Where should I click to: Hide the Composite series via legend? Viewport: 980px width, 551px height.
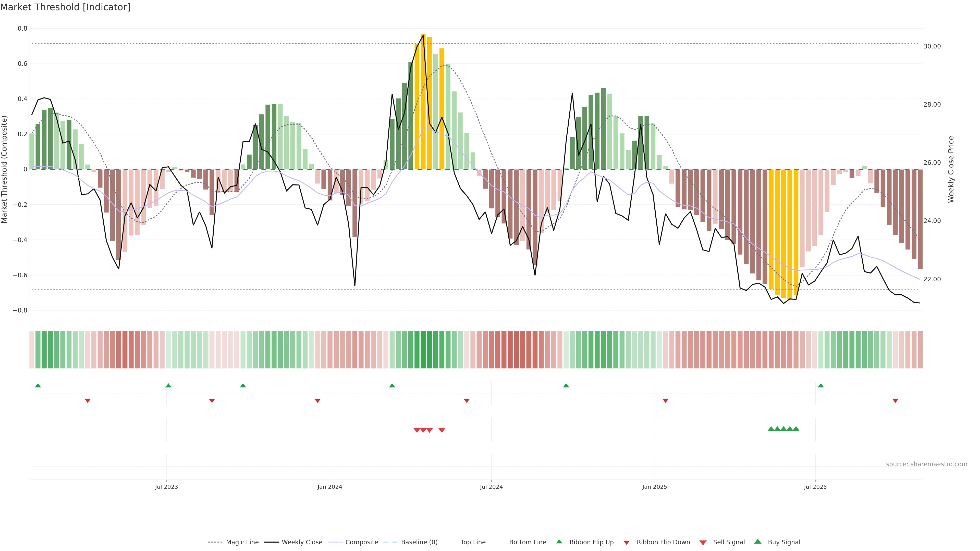(361, 542)
